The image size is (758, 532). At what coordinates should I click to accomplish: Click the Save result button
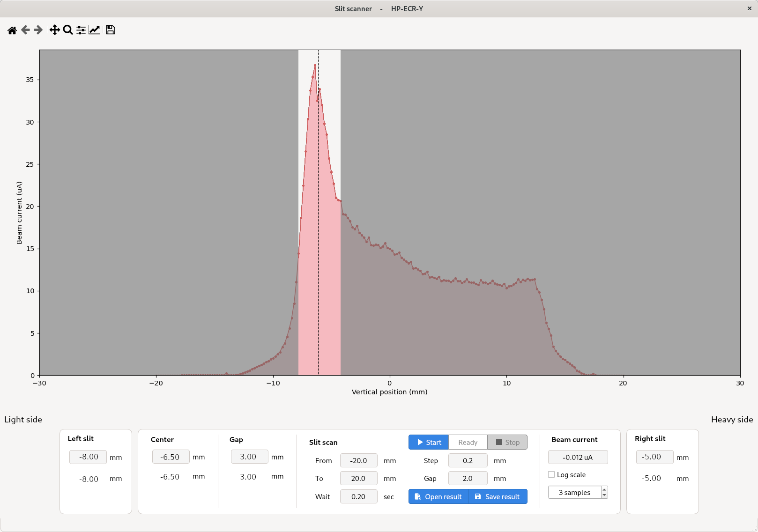pos(498,496)
